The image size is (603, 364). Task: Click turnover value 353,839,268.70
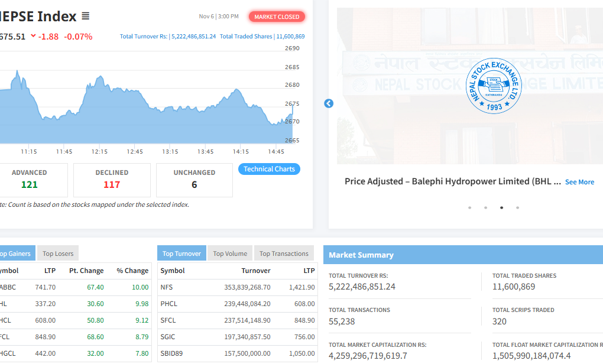tap(247, 287)
